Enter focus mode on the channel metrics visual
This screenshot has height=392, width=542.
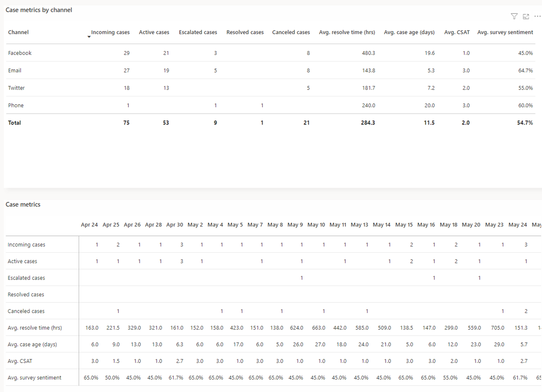526,16
